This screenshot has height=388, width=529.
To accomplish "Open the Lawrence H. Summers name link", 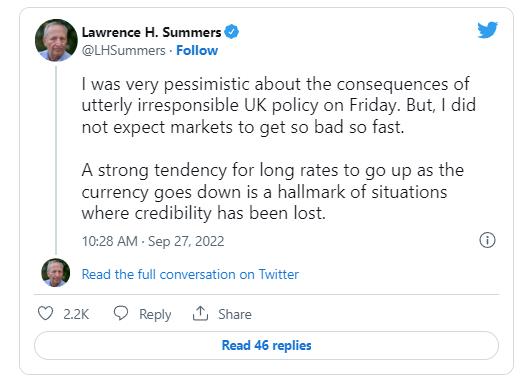I will 151,32.
